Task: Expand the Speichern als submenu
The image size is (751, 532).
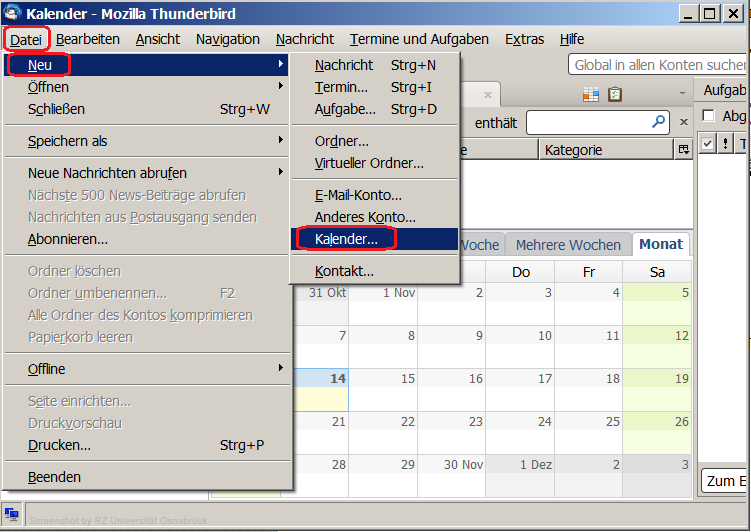Action: coord(147,141)
